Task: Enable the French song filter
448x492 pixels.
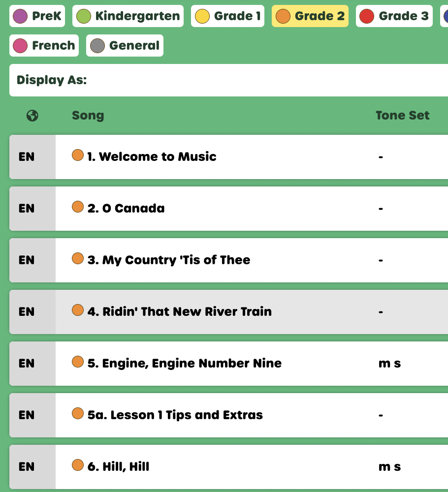Action: click(44, 45)
